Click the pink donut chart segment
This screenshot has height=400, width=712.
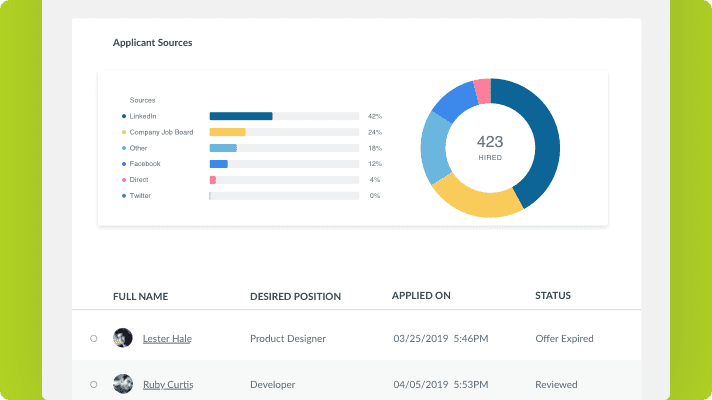(x=483, y=91)
